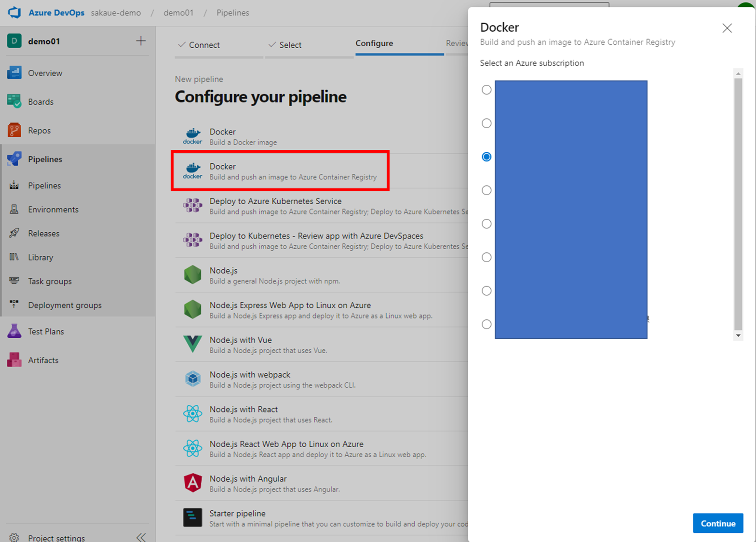Click the Continue button
The height and width of the screenshot is (542, 756).
tap(718, 523)
